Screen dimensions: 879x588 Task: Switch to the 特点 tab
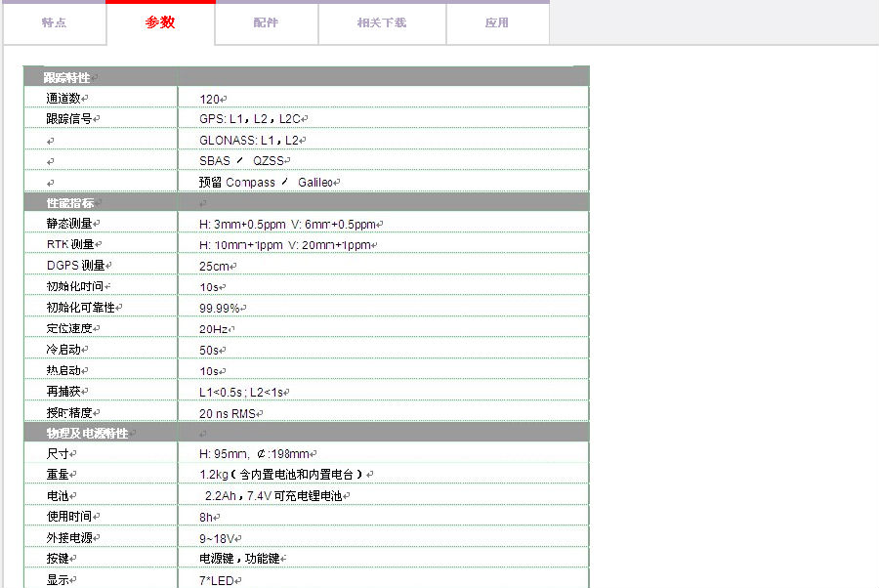tap(55, 22)
